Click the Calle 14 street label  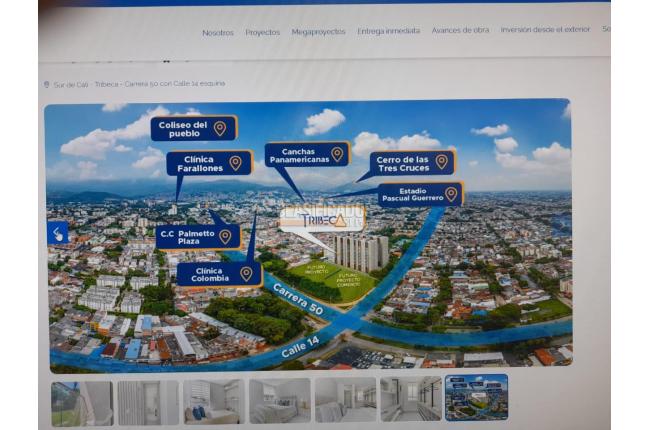point(300,346)
